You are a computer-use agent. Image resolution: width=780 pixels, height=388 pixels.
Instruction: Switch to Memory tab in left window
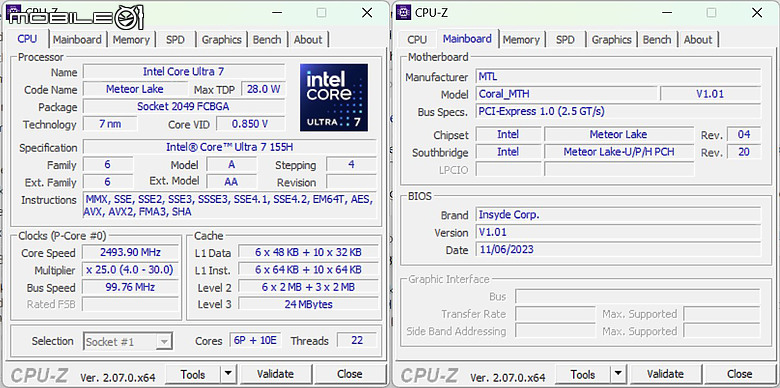coord(131,40)
